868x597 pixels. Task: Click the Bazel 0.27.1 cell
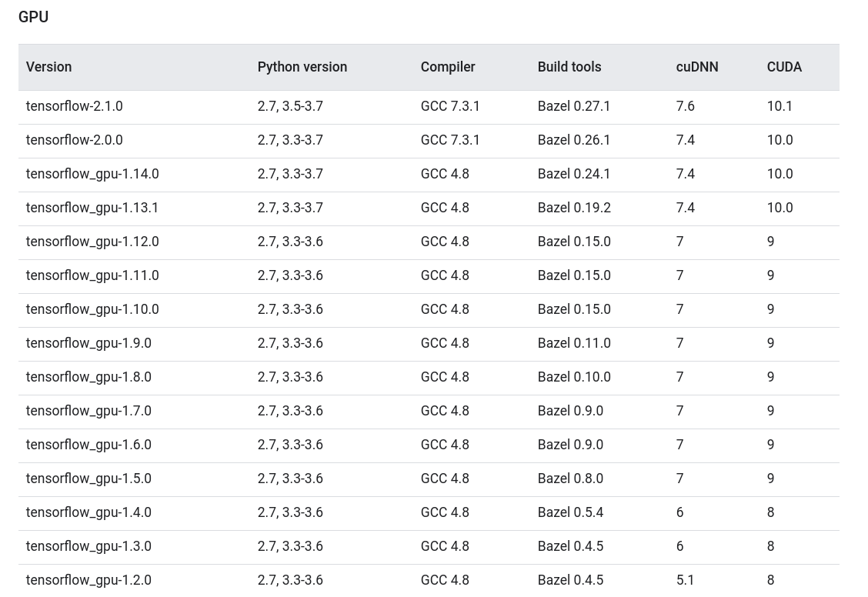click(x=573, y=106)
